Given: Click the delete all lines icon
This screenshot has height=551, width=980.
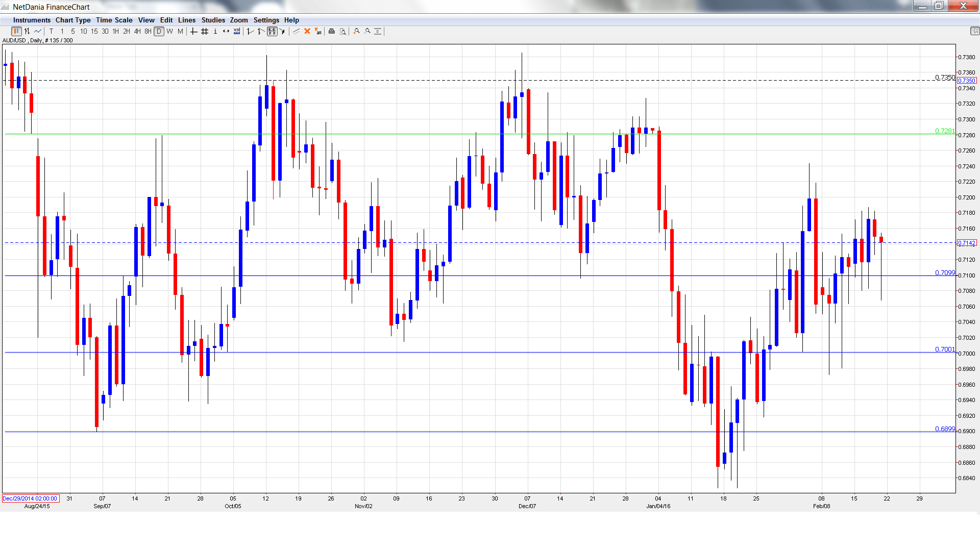Looking at the screenshot, I should point(318,32).
